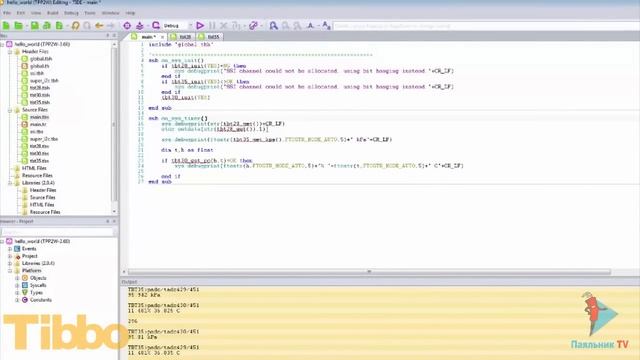Click the Undo curved arrow icon
Image resolution: width=640 pixels, height=360 pixels.
point(76,26)
